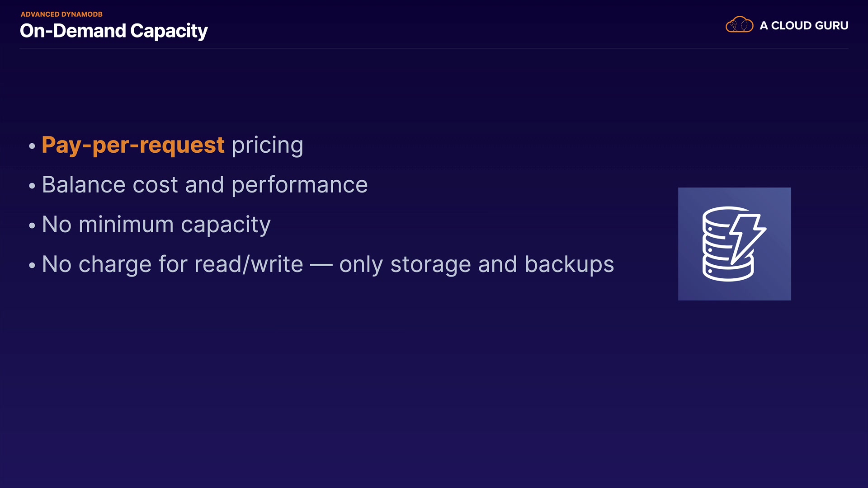
Task: Click the bullet dot before No charge
Action: point(32,265)
